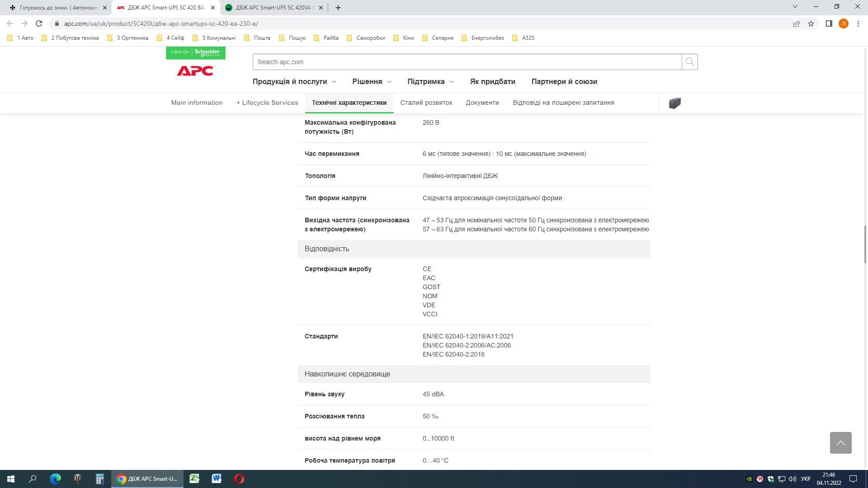Open Microsoft Edge from the taskbar
This screenshot has width=868, height=488.
click(x=55, y=479)
